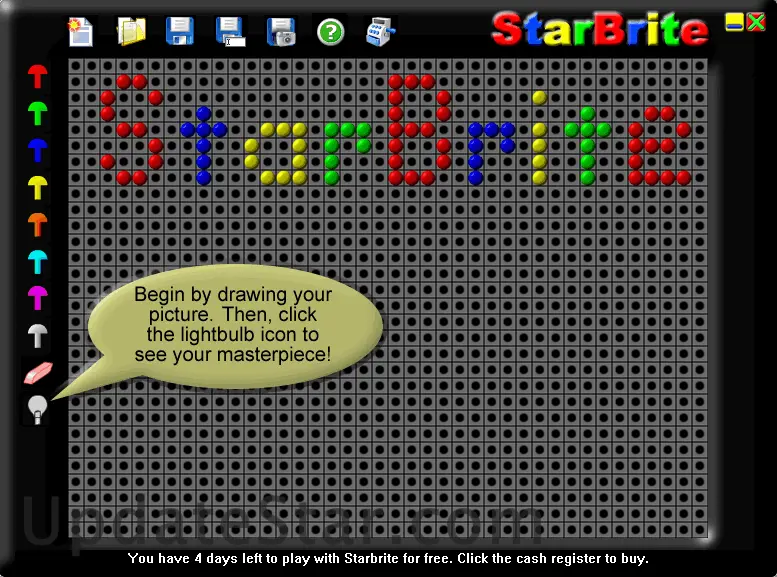Image resolution: width=777 pixels, height=577 pixels.
Task: Choose the white peg
Action: [37, 336]
